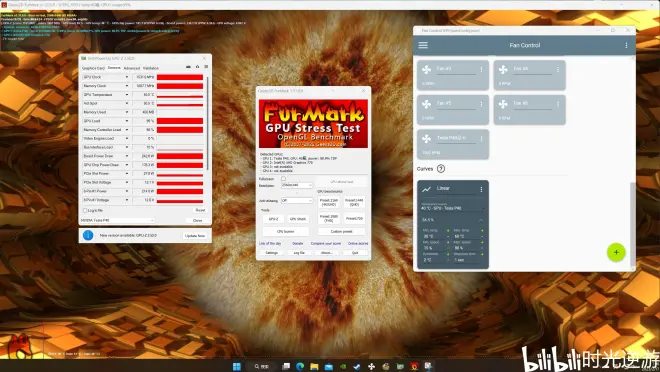Enable the Log to file checkbox in GPU-Z
The width and height of the screenshot is (660, 372).
85,210
